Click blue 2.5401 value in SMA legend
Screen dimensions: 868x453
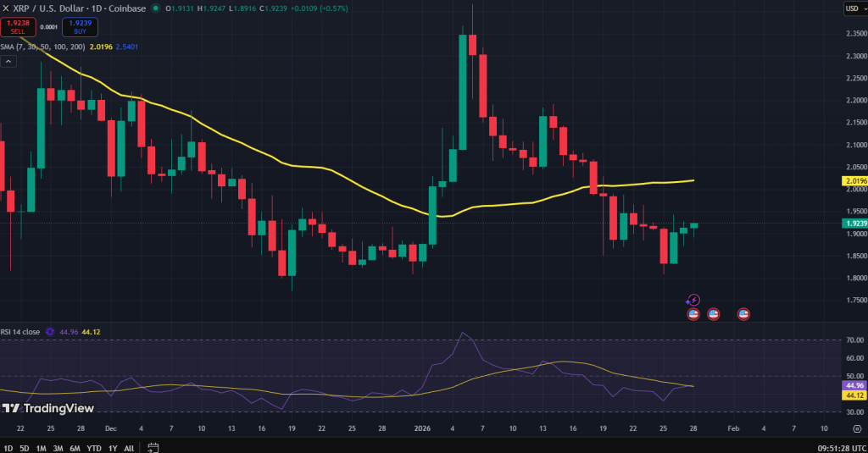coord(127,47)
